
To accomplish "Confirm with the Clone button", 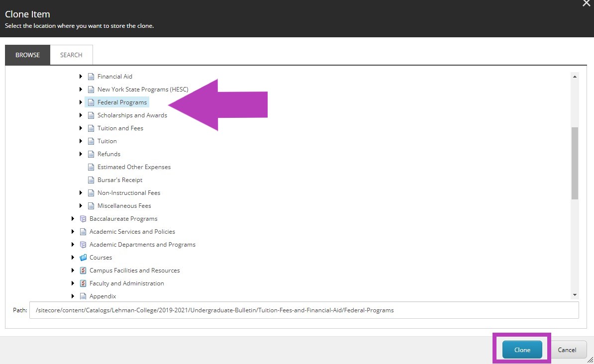I will (522, 350).
